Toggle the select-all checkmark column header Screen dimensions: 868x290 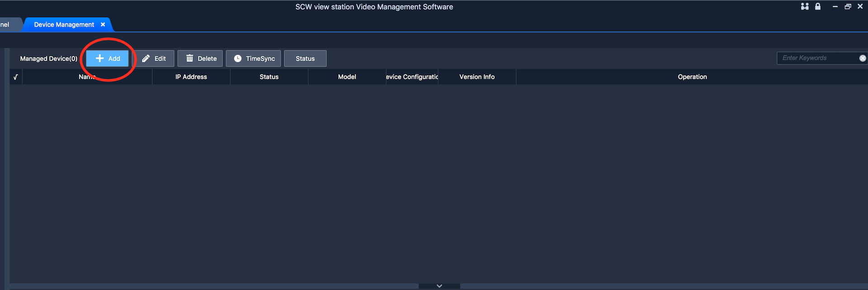click(16, 77)
